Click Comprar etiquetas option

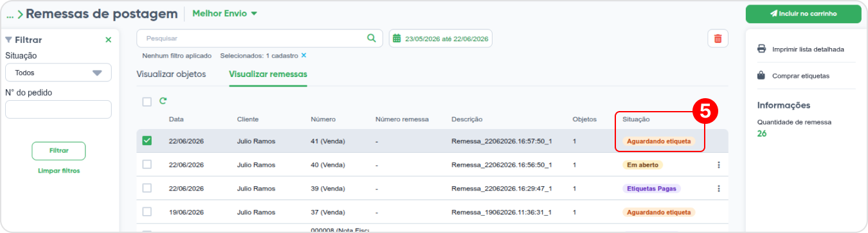coord(793,76)
